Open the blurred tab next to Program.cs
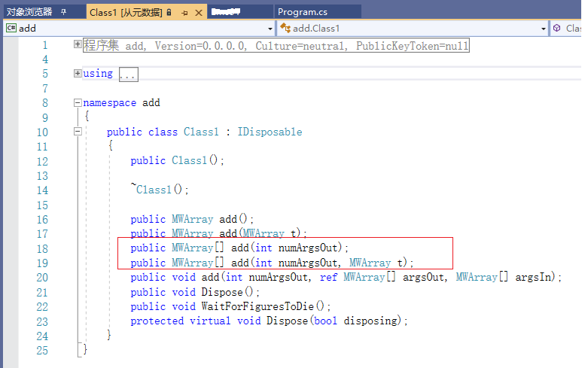The width and height of the screenshot is (588, 368). (225, 12)
